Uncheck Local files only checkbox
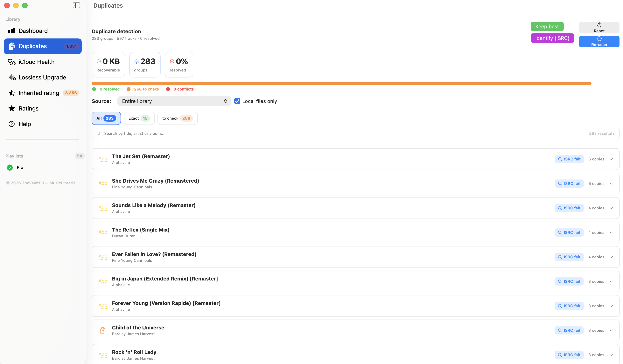 click(x=237, y=101)
